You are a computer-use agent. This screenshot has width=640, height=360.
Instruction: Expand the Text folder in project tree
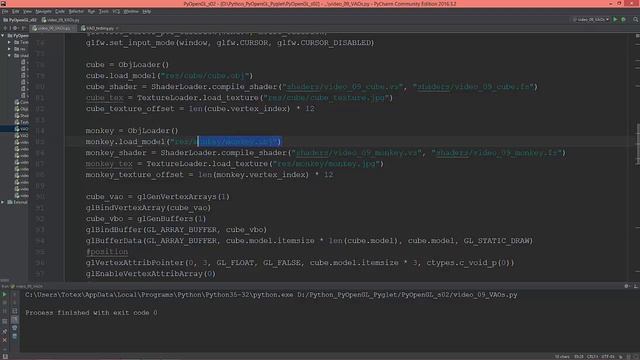click(9, 42)
